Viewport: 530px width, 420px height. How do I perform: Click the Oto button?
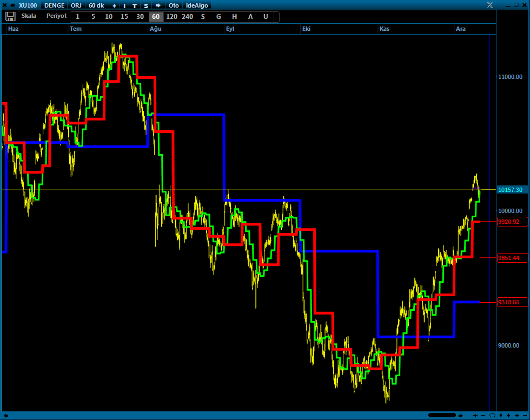pos(174,5)
